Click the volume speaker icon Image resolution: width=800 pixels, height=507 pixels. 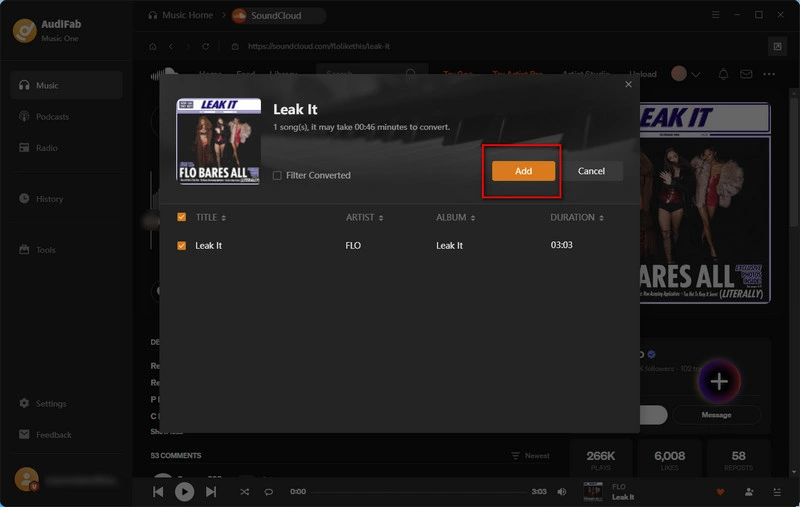562,492
